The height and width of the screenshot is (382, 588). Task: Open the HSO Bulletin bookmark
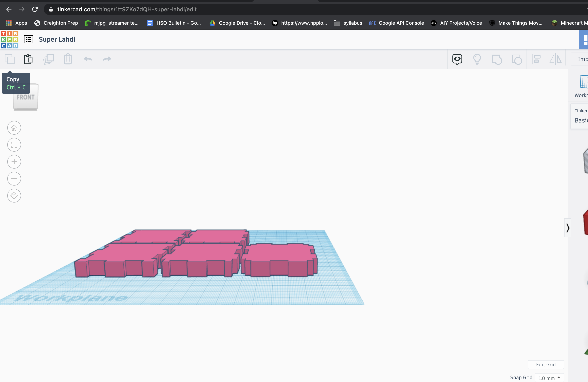(174, 23)
